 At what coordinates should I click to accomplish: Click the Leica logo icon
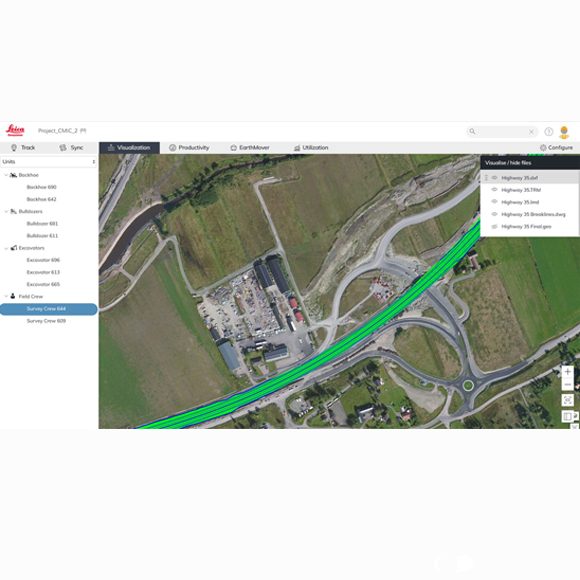pos(15,131)
